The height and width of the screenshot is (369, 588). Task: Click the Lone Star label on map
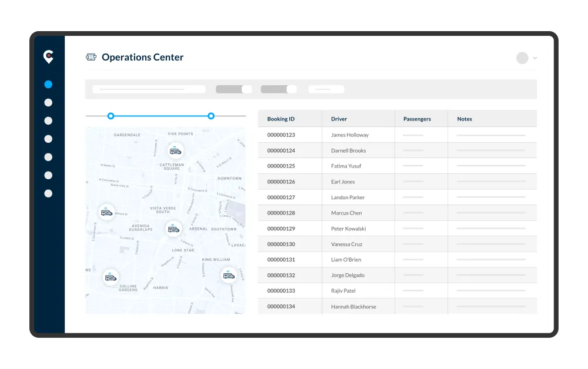pos(183,250)
